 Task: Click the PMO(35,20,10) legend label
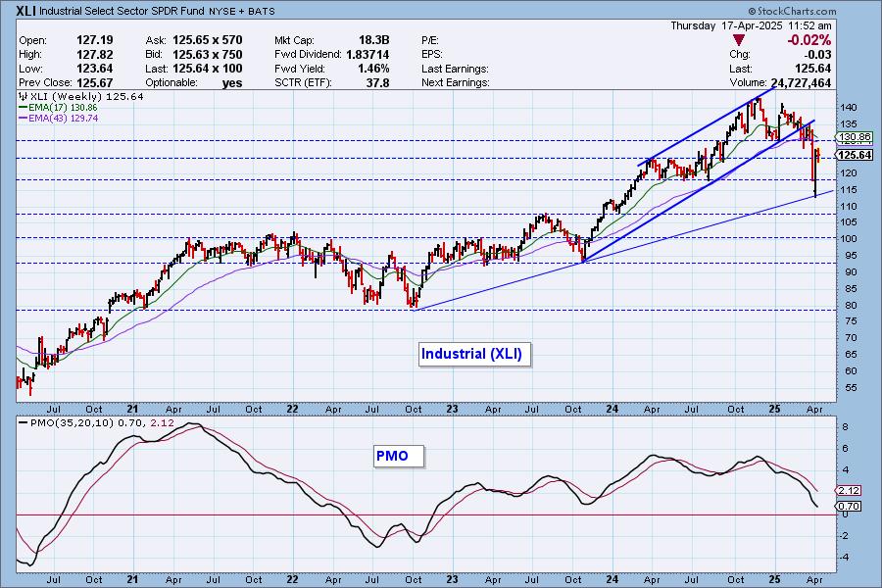point(73,422)
